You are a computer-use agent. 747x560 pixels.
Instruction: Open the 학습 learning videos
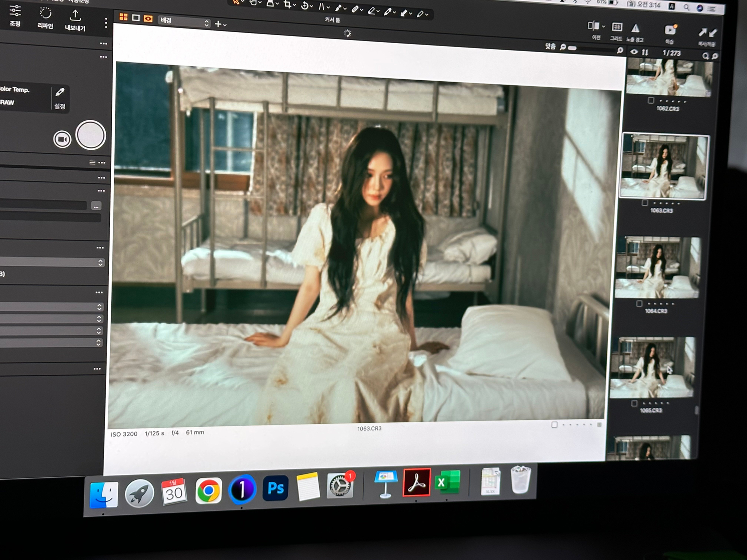tap(670, 30)
